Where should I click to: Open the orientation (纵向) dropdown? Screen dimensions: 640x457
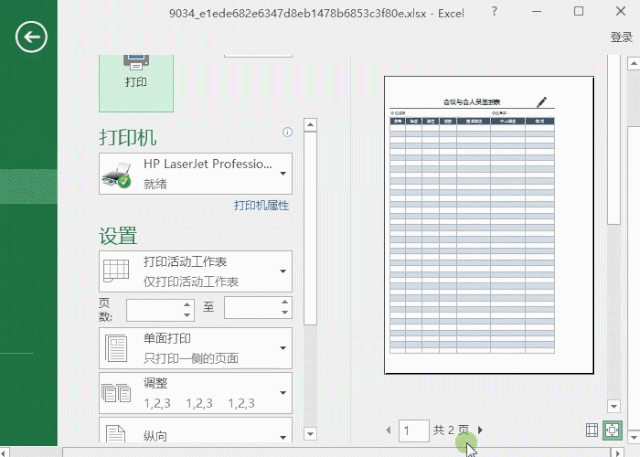tap(196, 430)
